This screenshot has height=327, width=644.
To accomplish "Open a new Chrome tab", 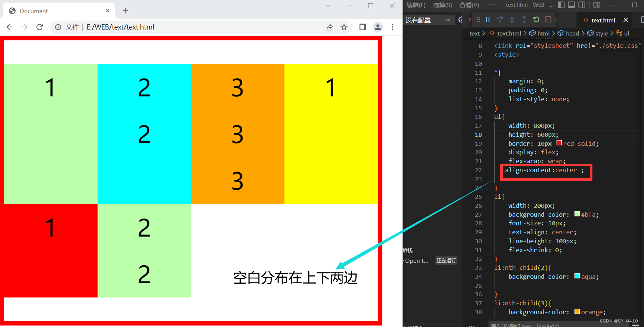I will click(125, 11).
